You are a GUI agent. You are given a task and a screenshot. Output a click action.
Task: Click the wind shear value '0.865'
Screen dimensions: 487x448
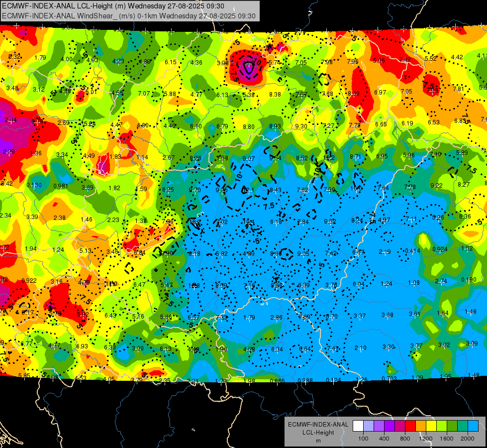pos(277,381)
